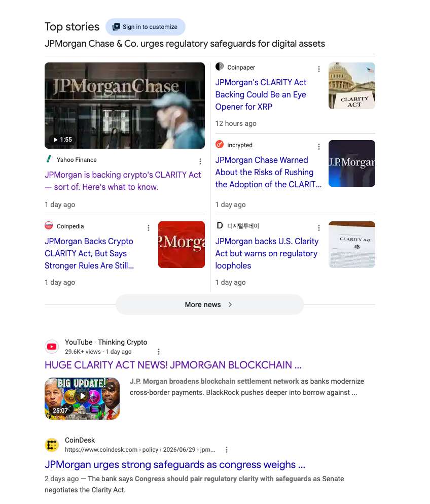This screenshot has height=504, width=430.
Task: Click the 'Coinpaper' source name
Action: [x=241, y=68]
